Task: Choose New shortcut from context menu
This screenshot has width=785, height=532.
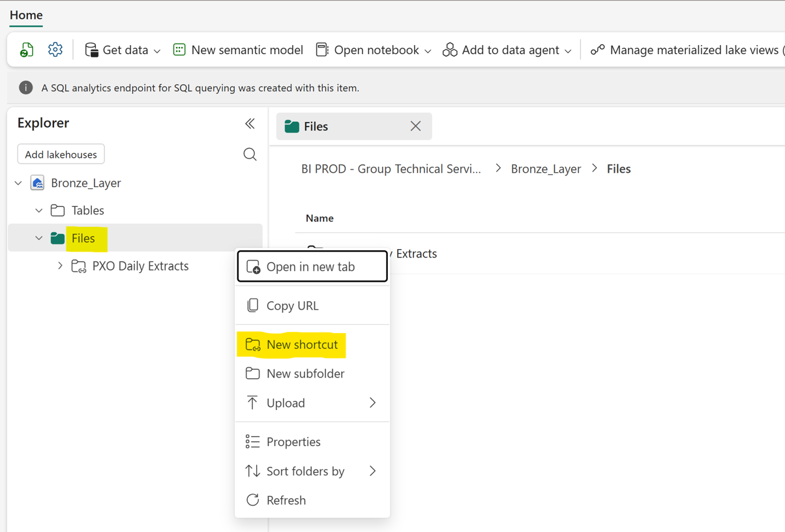Action: tap(312, 344)
